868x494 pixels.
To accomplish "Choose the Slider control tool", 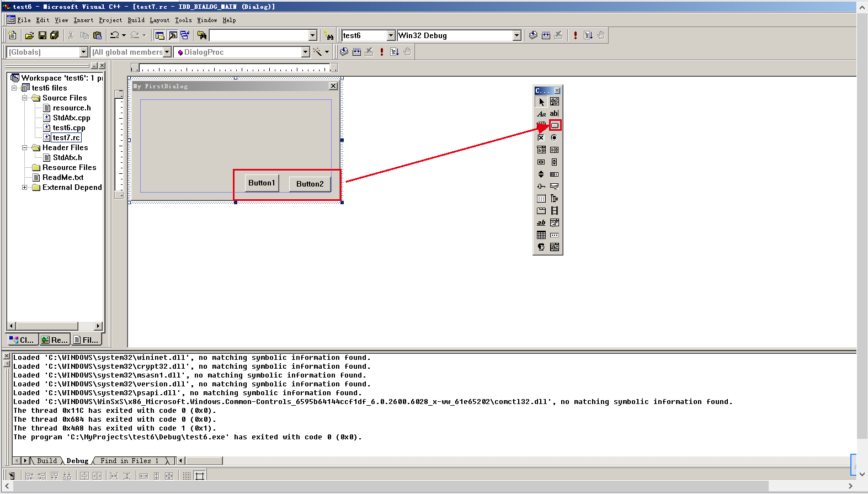I will [541, 187].
